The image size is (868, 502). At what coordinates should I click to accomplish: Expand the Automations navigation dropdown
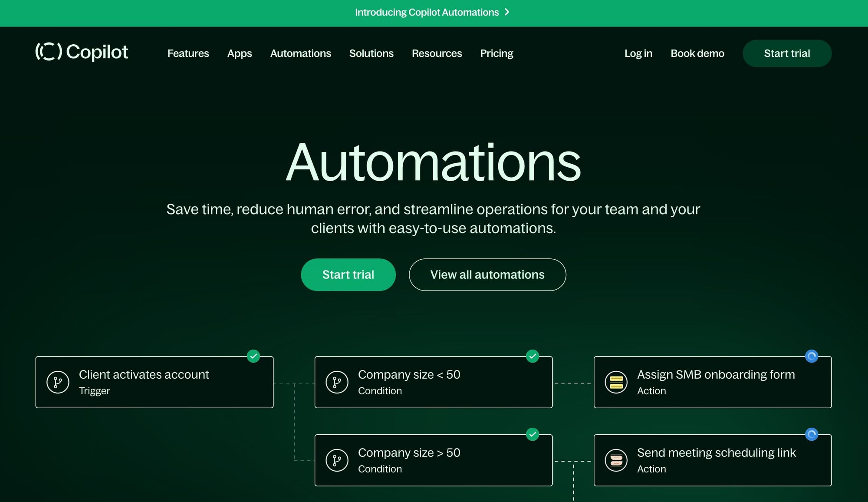300,53
